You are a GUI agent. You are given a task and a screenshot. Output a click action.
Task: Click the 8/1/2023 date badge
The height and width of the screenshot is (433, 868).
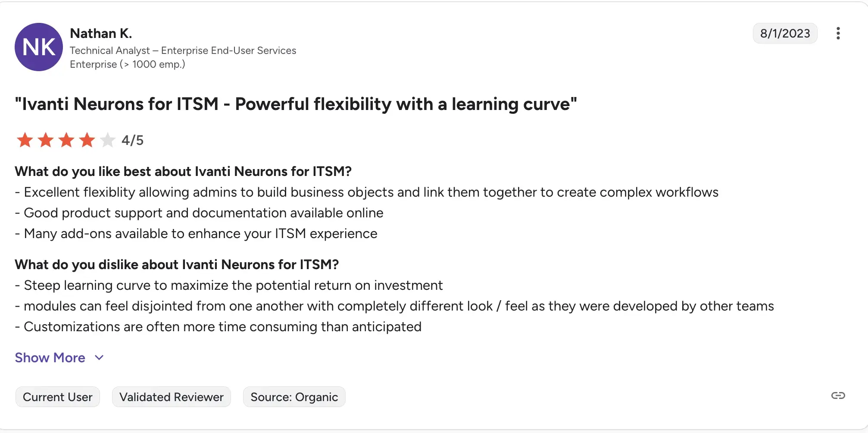(785, 33)
